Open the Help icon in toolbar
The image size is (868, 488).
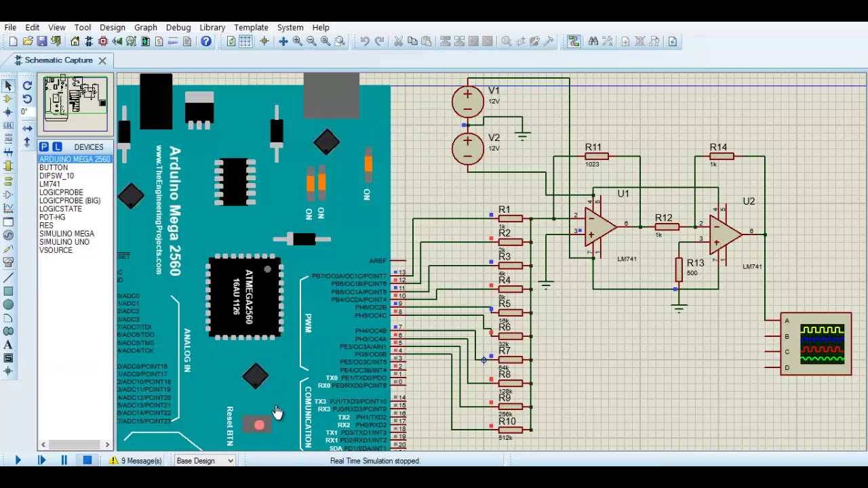pos(206,41)
